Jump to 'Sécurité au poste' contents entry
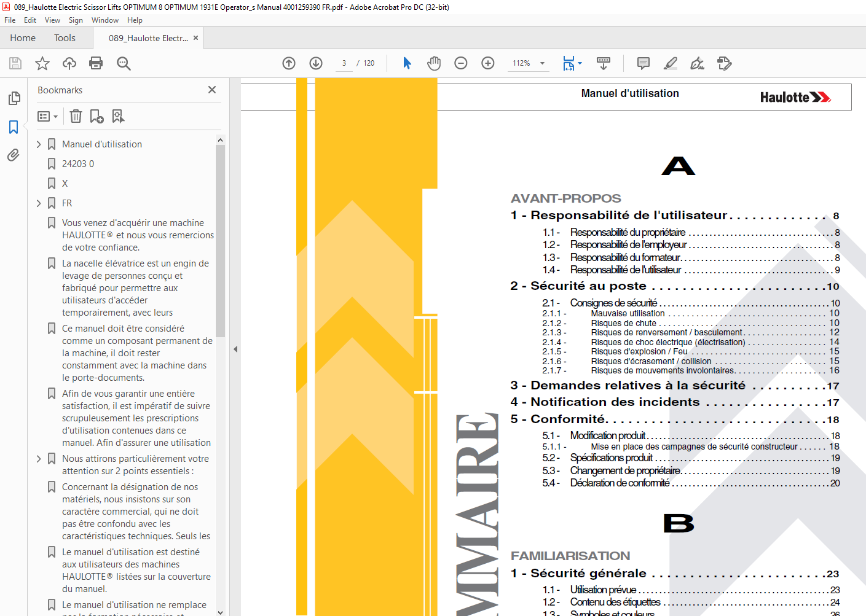Viewport: 866px width, 616px height. pyautogui.click(x=675, y=286)
